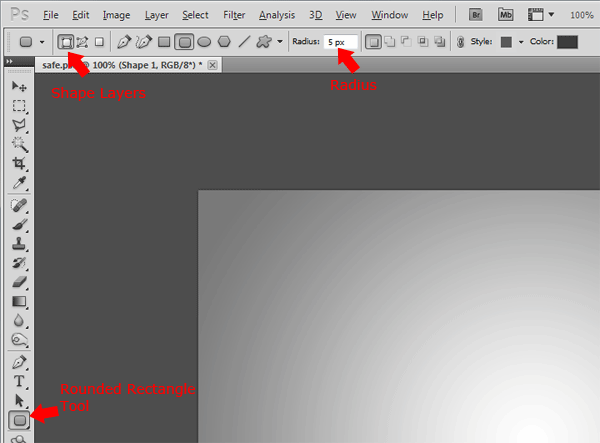Open the zoom level 100% dropdown
Screen dimensions: 600x443
point(582,15)
